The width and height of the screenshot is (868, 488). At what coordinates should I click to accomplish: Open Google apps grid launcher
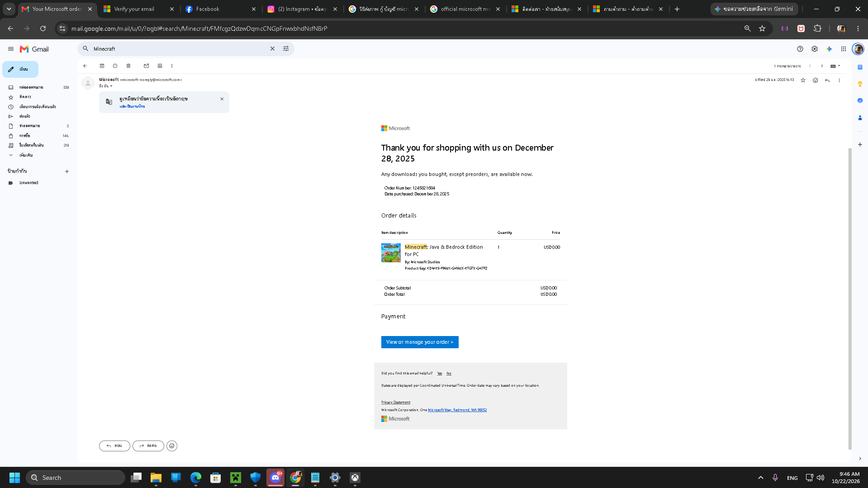click(x=844, y=49)
